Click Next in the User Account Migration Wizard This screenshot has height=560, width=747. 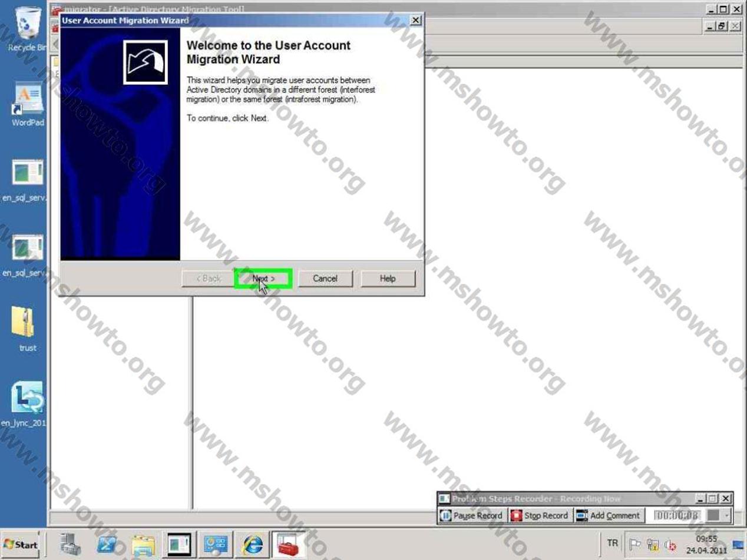click(263, 279)
